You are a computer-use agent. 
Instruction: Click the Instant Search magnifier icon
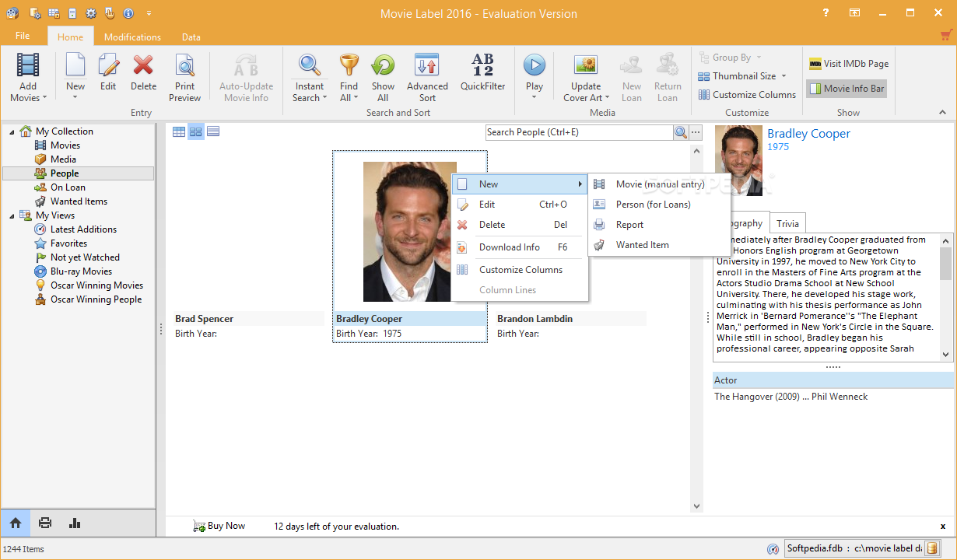(310, 65)
